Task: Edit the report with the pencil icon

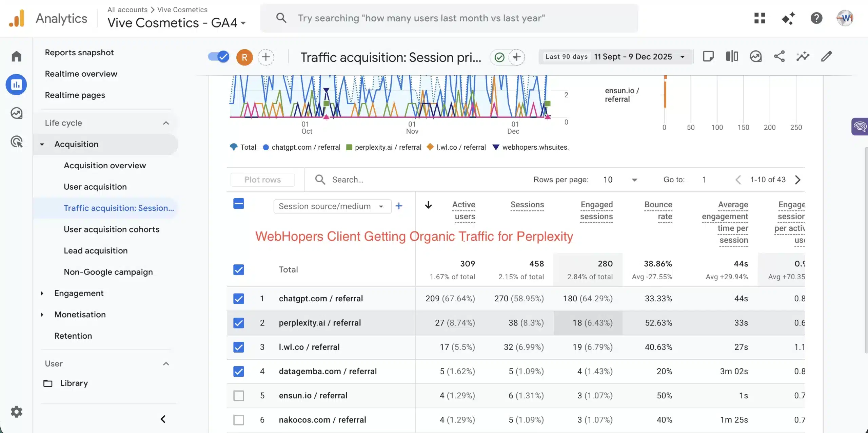Action: point(826,56)
